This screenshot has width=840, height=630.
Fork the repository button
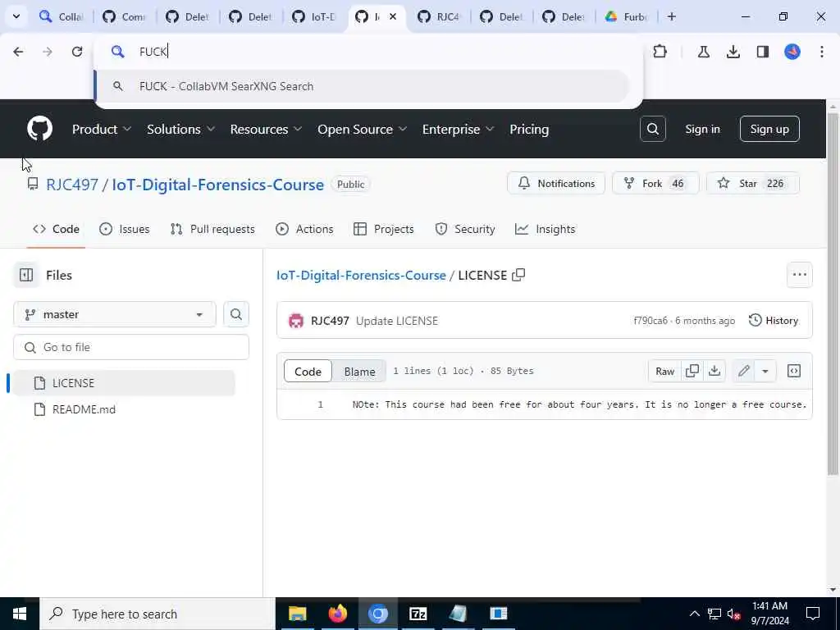point(655,183)
